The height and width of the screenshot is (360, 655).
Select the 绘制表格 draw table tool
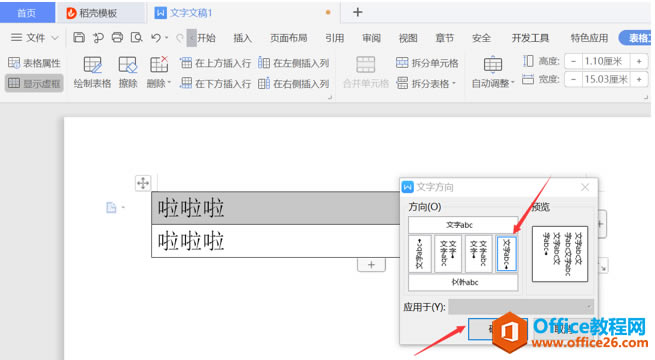[x=92, y=72]
